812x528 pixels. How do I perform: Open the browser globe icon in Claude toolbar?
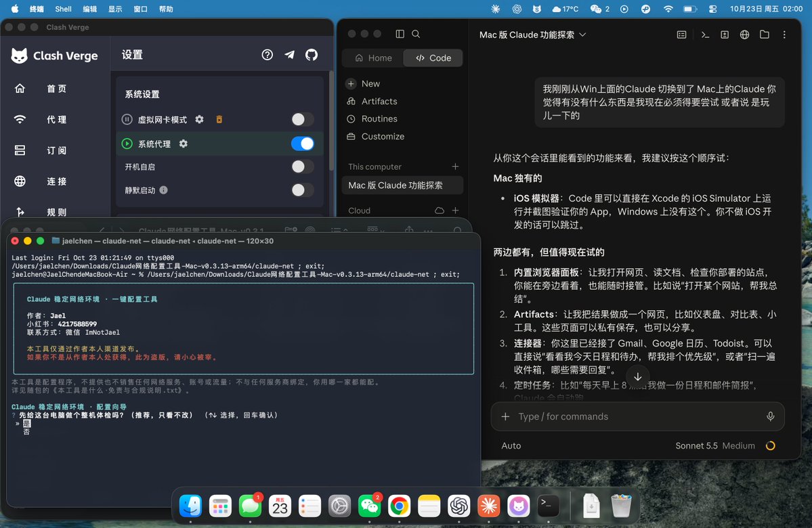tap(745, 35)
